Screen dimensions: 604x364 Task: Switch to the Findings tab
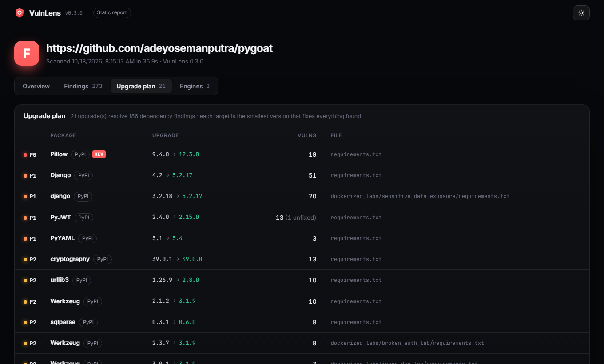[83, 86]
